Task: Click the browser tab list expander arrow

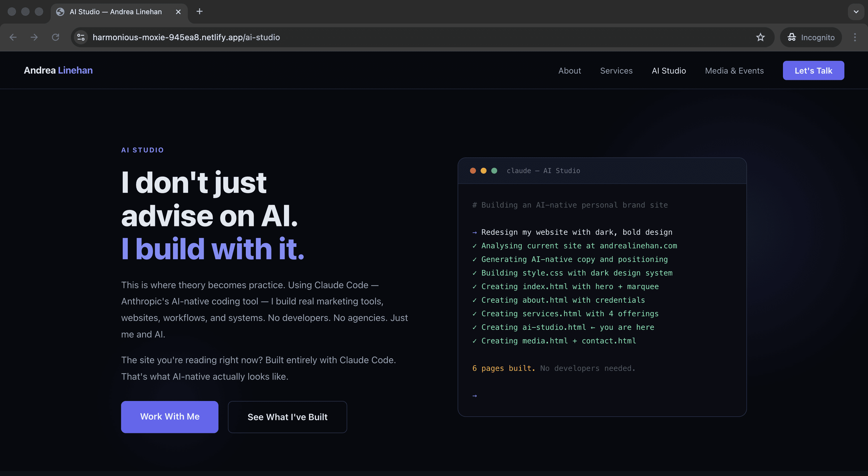Action: pyautogui.click(x=856, y=11)
